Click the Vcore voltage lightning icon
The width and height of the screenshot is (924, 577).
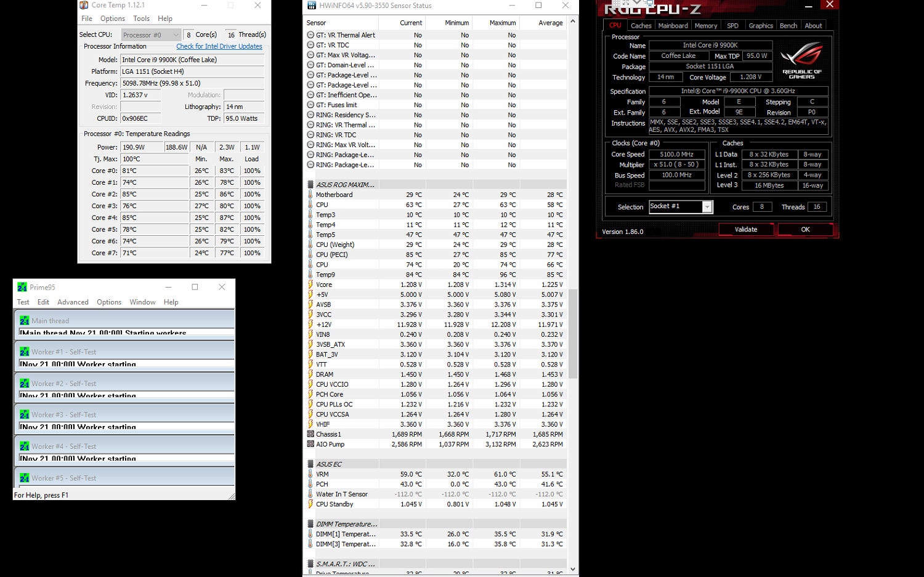(310, 284)
